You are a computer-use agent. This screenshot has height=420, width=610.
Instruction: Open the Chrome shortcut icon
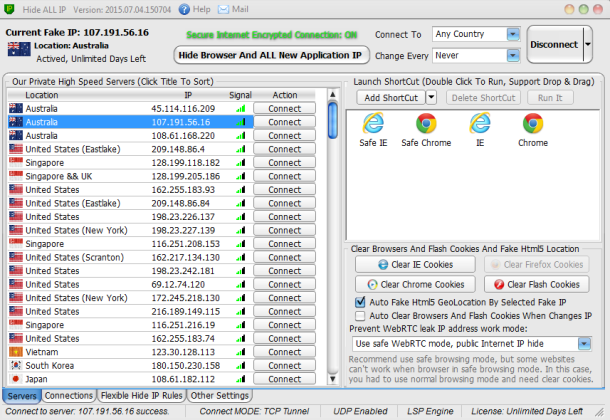(532, 124)
